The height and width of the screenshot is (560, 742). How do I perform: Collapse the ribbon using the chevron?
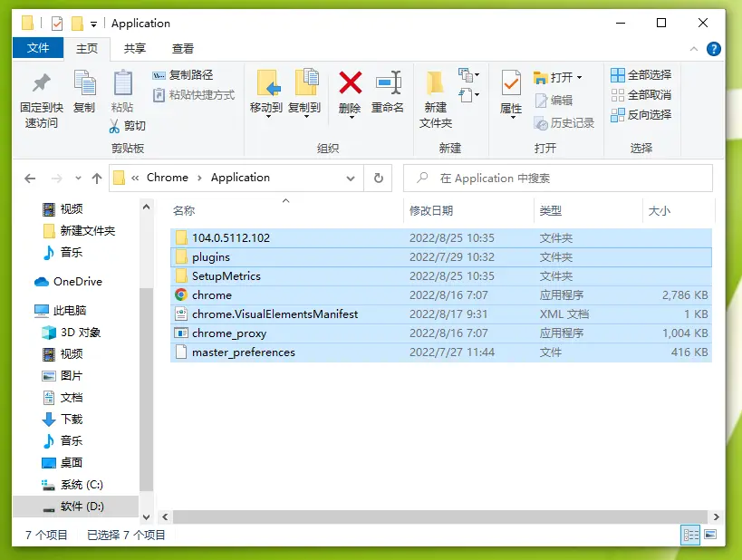click(x=696, y=49)
